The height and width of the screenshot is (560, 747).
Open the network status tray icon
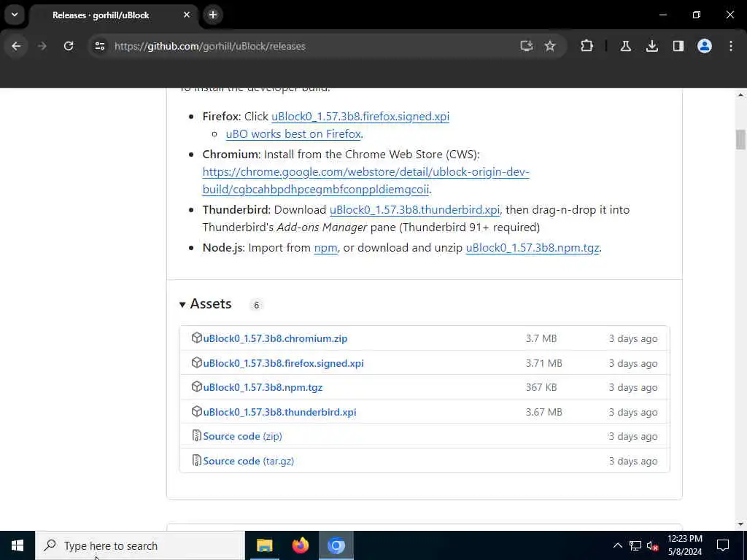tap(635, 545)
